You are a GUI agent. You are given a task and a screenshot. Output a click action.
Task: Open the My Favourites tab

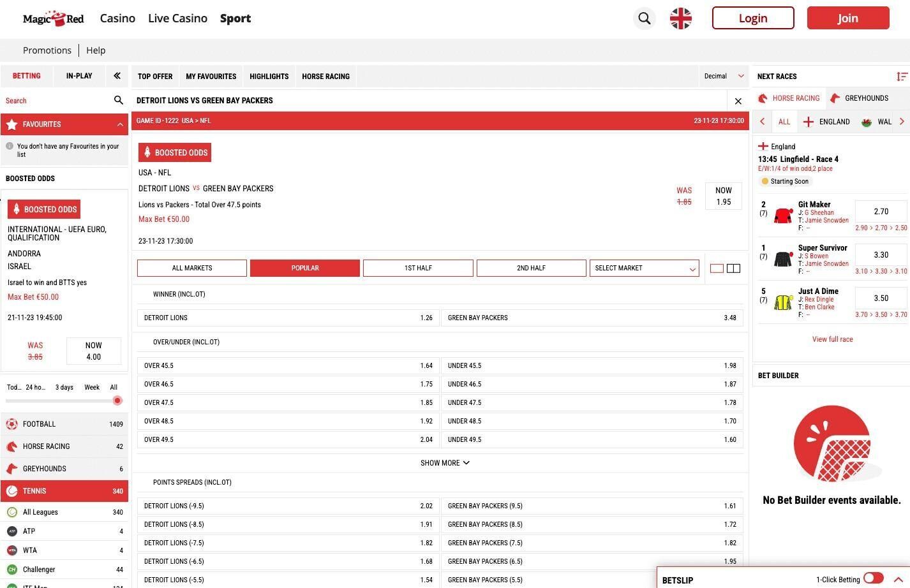211,77
